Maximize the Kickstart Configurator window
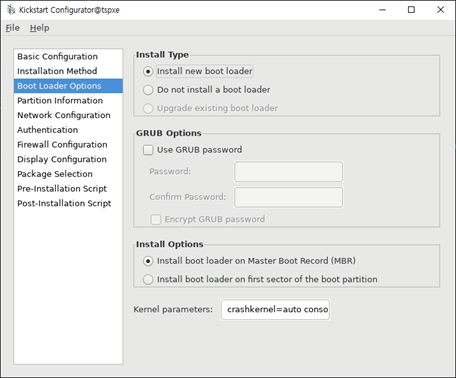This screenshot has height=378, width=456. (411, 10)
